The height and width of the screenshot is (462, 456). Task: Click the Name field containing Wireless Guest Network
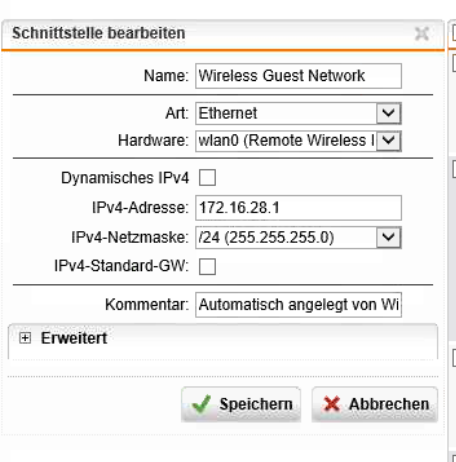coord(298,76)
